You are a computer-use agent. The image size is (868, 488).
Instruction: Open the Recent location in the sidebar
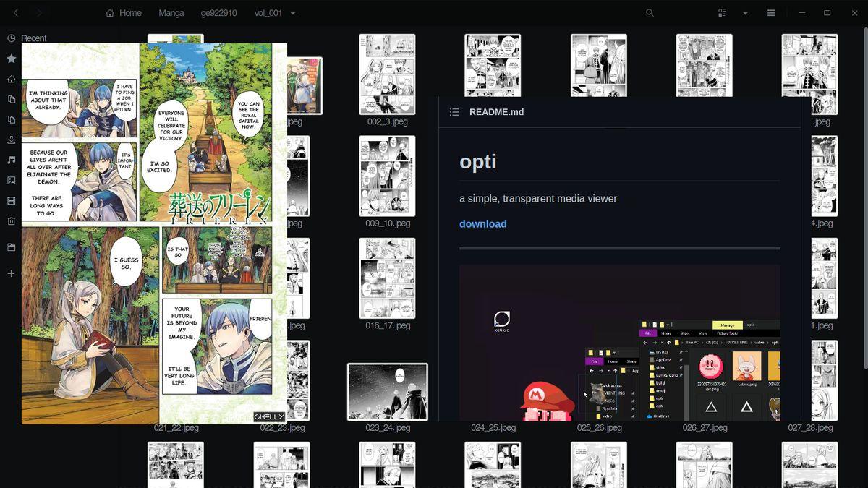point(27,38)
